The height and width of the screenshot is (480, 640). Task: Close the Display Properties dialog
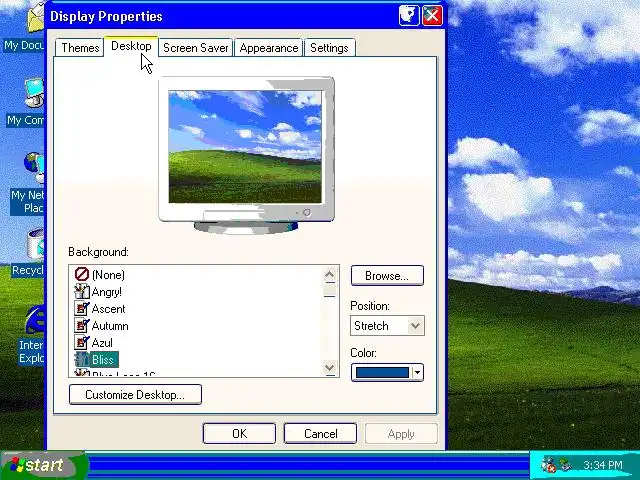(x=432, y=16)
